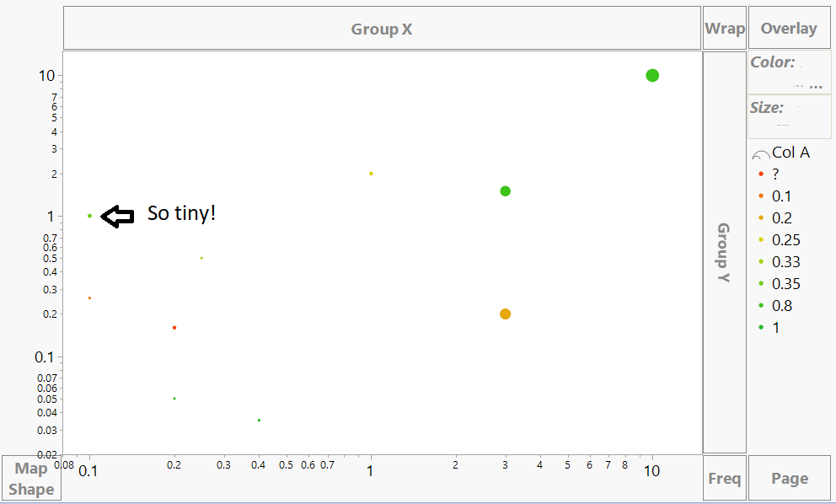Select the large green point at top right

652,76
